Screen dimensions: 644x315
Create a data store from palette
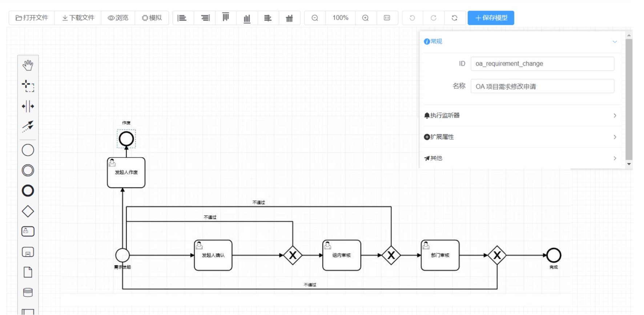point(28,292)
